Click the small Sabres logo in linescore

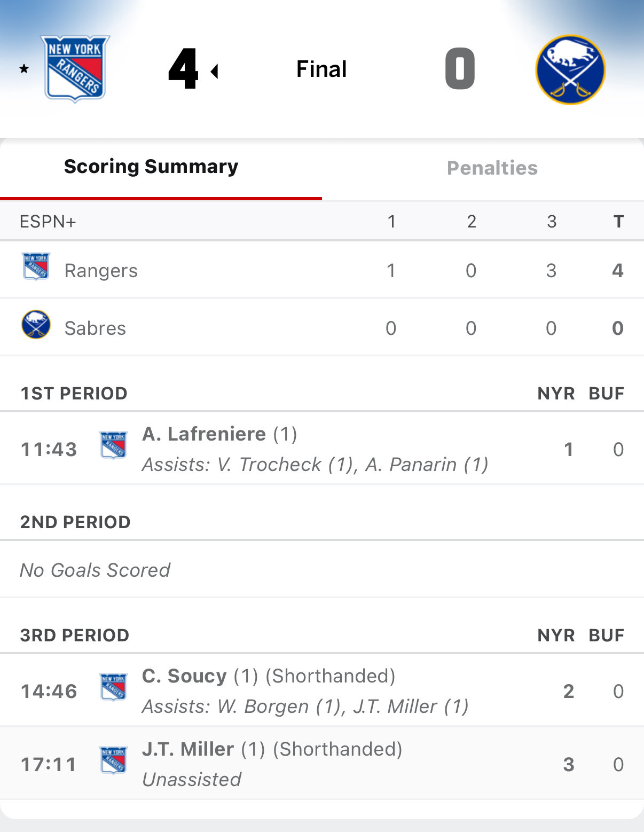(36, 324)
